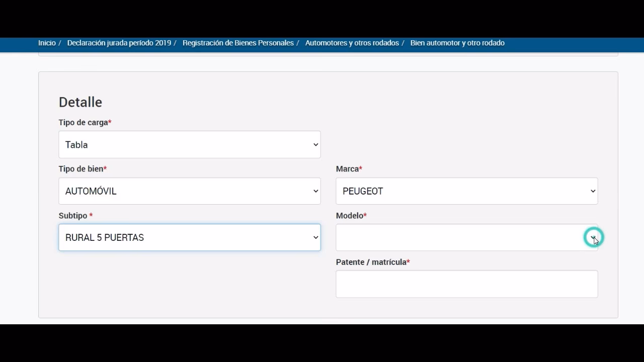
Task: Open Declaración jurada período 2019 breadcrumb
Action: point(119,43)
